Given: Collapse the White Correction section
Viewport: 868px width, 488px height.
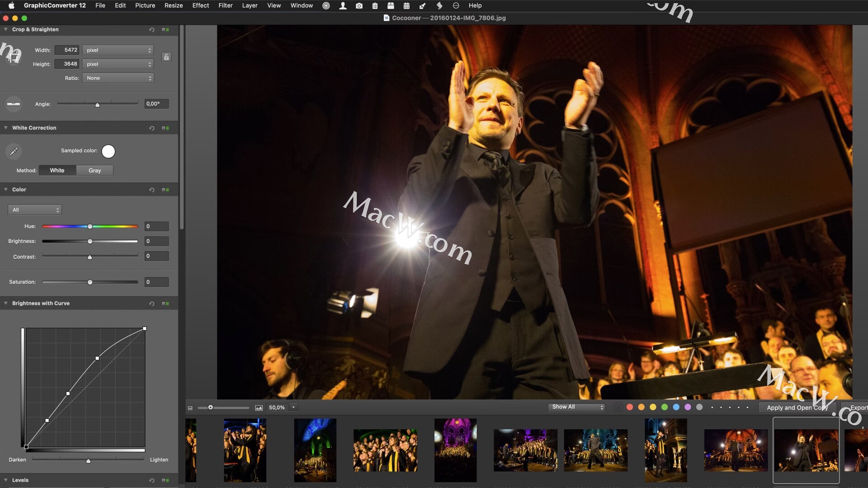Looking at the screenshot, I should click(x=6, y=128).
